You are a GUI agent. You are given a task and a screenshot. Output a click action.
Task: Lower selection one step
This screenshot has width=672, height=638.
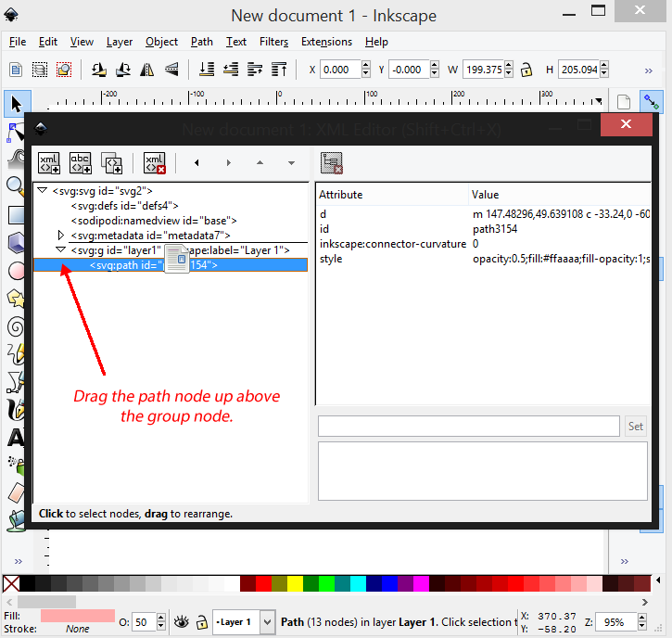[231, 70]
